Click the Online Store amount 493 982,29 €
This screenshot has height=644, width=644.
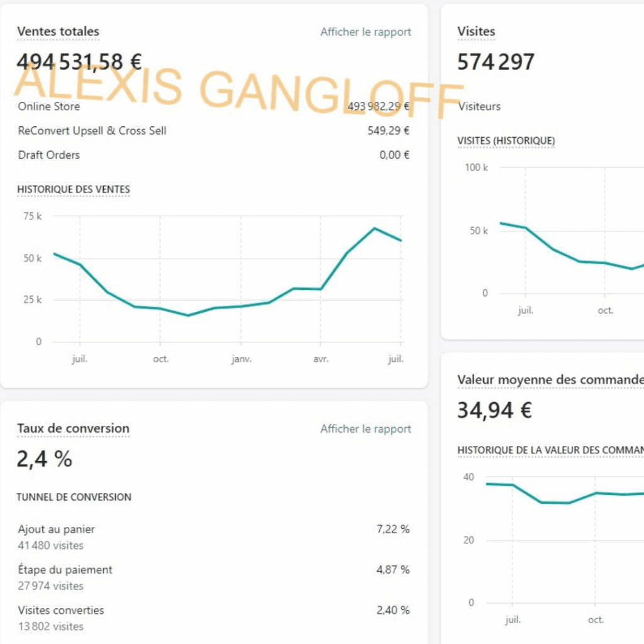point(378,106)
